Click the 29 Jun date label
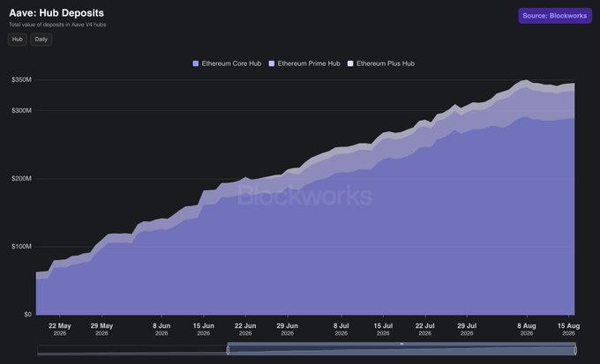The width and height of the screenshot is (600, 364). click(x=288, y=329)
